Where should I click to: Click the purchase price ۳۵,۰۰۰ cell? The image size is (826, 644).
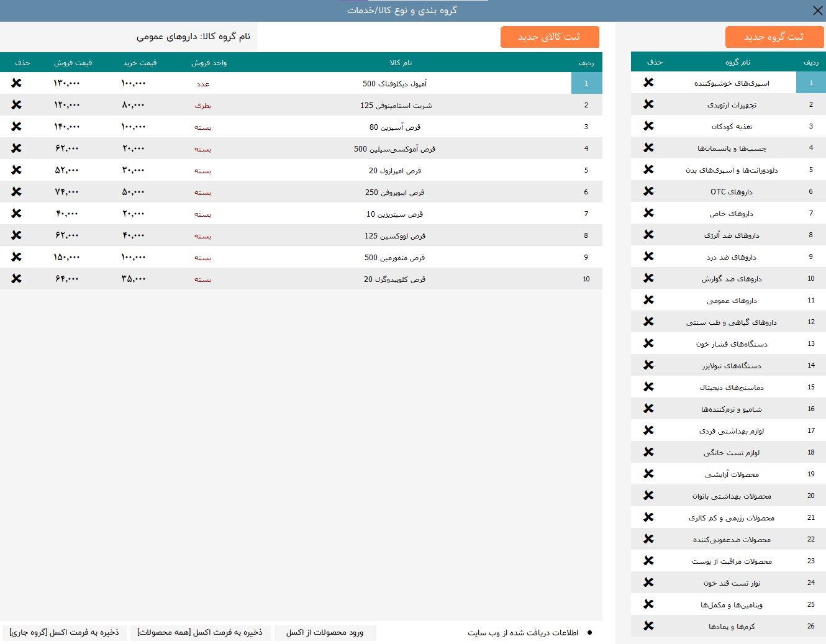(x=134, y=279)
